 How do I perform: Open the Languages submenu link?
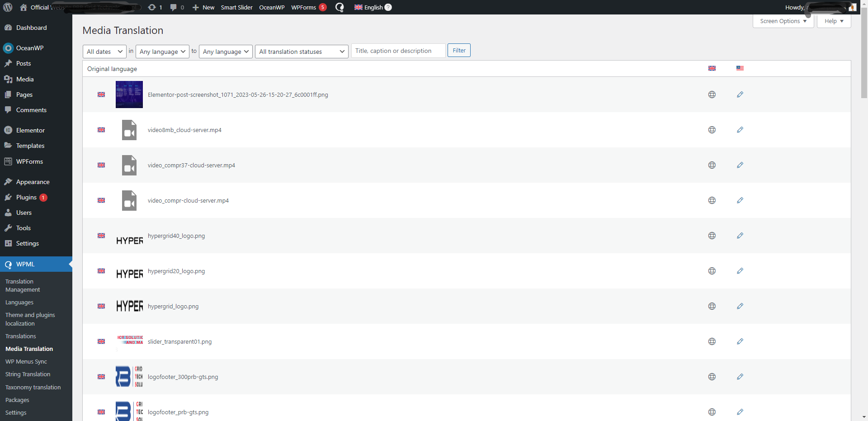[x=19, y=302]
